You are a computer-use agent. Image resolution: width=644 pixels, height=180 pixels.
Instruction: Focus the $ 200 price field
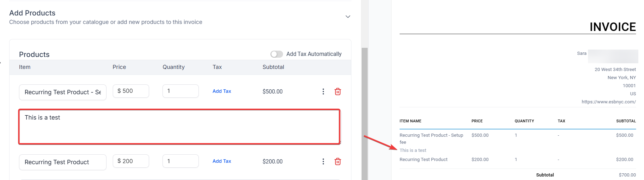click(x=131, y=161)
